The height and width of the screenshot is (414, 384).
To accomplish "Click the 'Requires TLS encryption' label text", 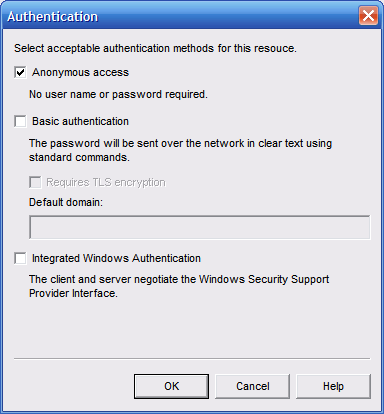I will tap(106, 182).
